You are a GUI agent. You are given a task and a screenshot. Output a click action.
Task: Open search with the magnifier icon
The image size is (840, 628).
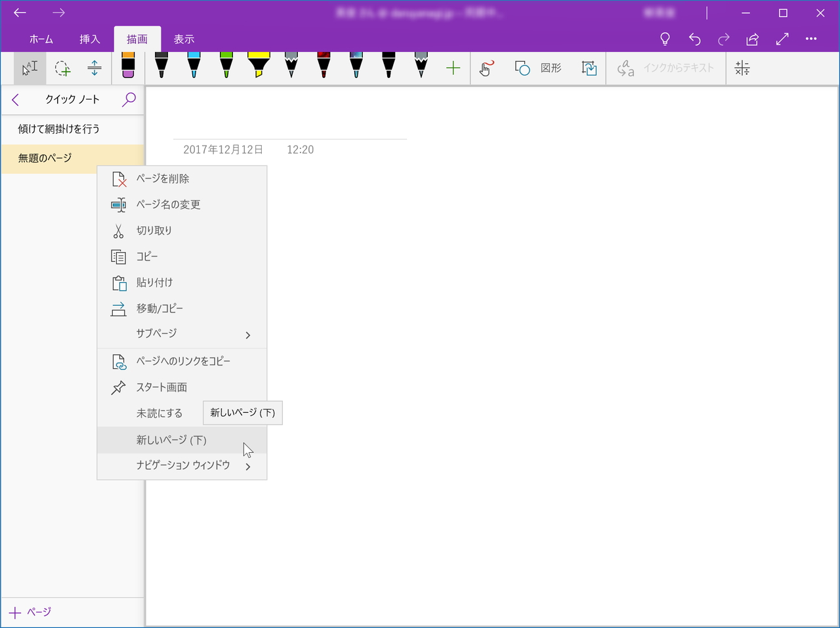pyautogui.click(x=129, y=100)
